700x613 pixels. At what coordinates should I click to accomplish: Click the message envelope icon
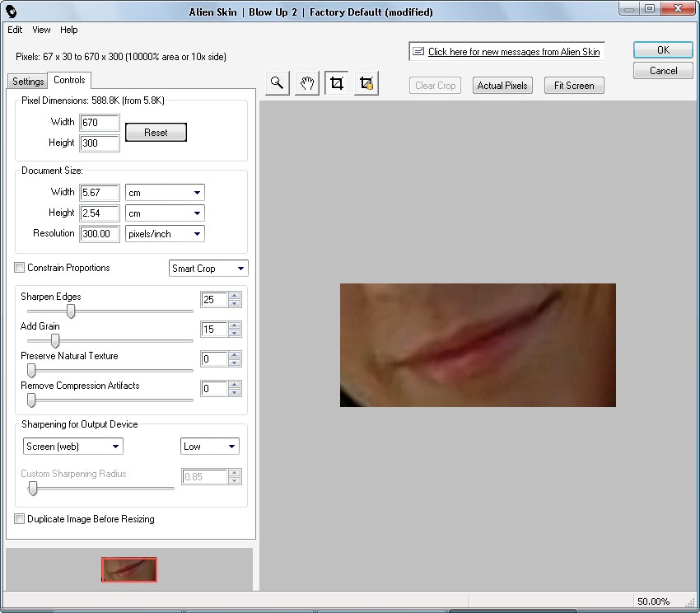click(418, 51)
